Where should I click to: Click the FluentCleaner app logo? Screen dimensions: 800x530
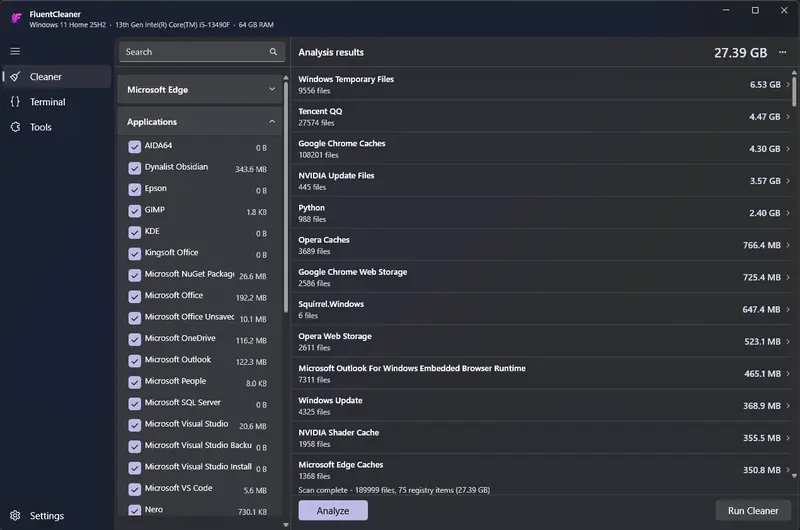click(x=16, y=18)
